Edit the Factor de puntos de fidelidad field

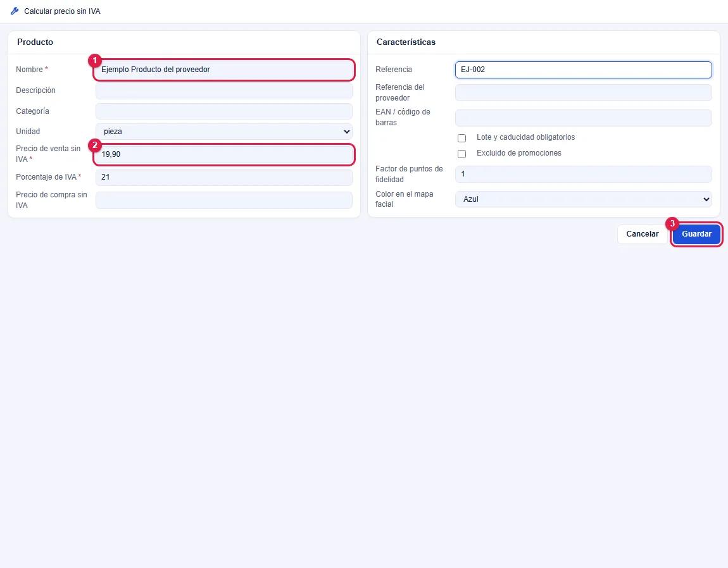[583, 174]
